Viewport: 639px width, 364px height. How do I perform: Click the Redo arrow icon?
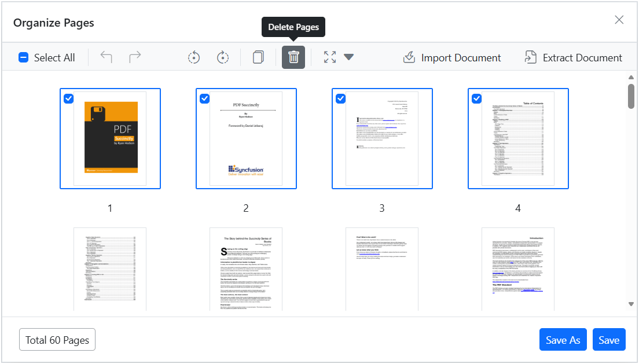tap(135, 57)
